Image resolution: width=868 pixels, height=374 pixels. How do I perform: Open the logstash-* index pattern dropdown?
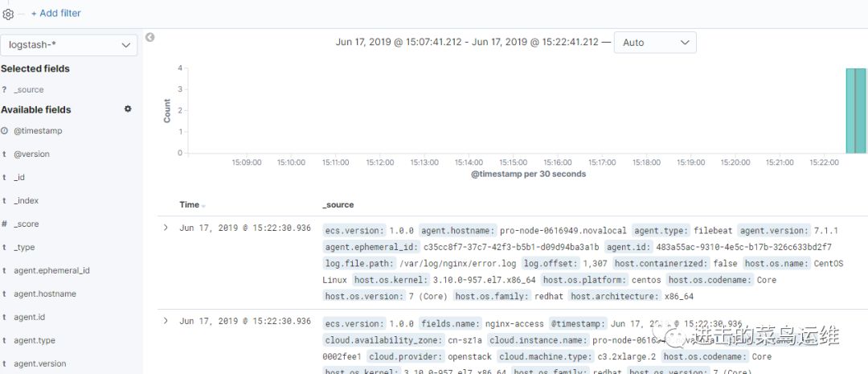pos(69,45)
